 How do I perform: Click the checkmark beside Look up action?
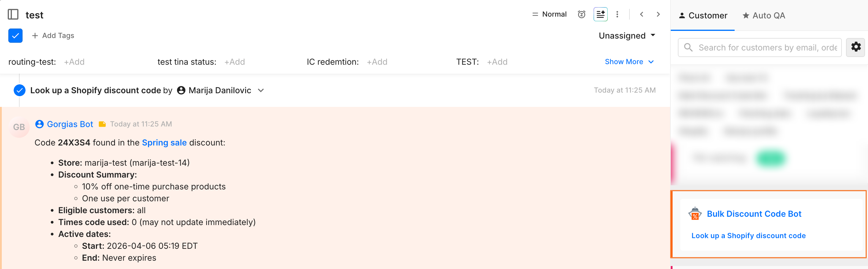[x=20, y=90]
